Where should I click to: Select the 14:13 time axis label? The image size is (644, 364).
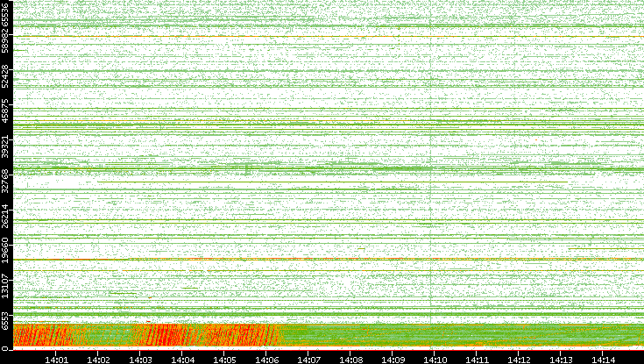click(x=561, y=358)
